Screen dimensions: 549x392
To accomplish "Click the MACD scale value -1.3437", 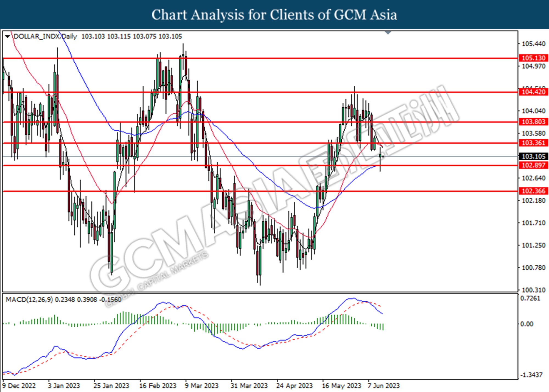I will (531, 375).
